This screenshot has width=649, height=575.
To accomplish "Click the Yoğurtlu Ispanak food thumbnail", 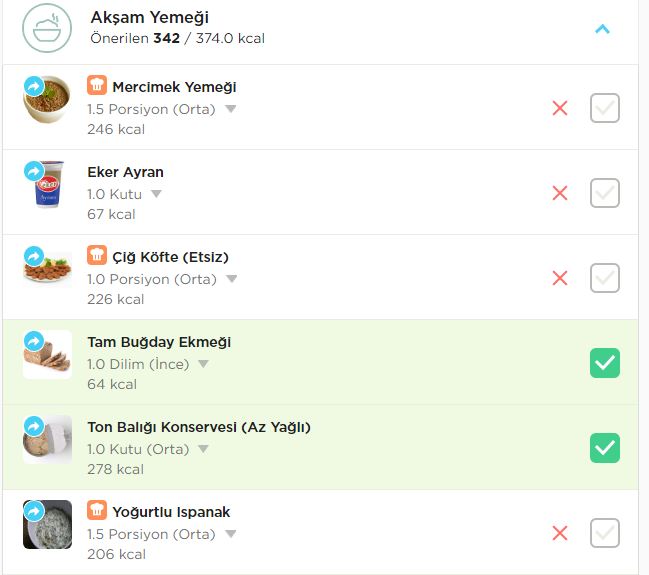I will point(47,524).
